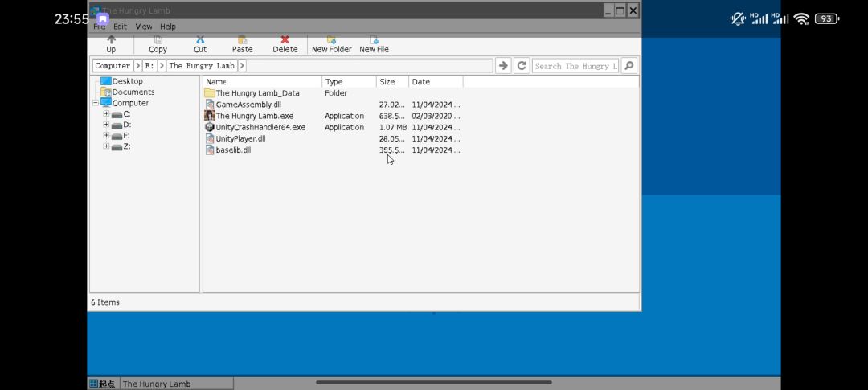
Task: Select the baselib.dll file icon
Action: [209, 150]
